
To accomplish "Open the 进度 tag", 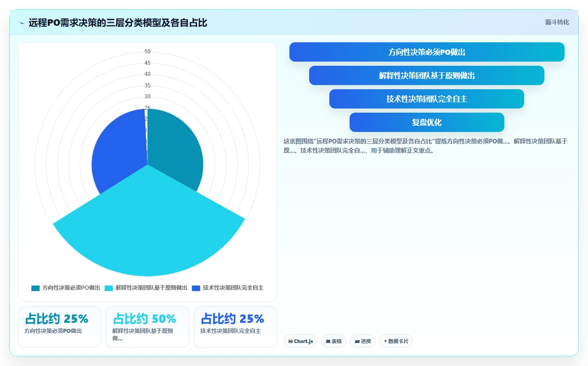I will (x=363, y=341).
